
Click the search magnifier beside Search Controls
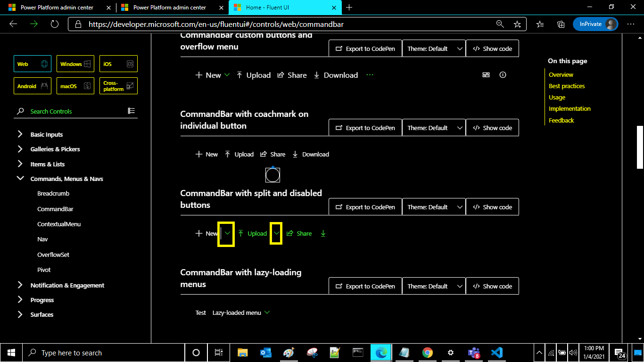(x=19, y=111)
